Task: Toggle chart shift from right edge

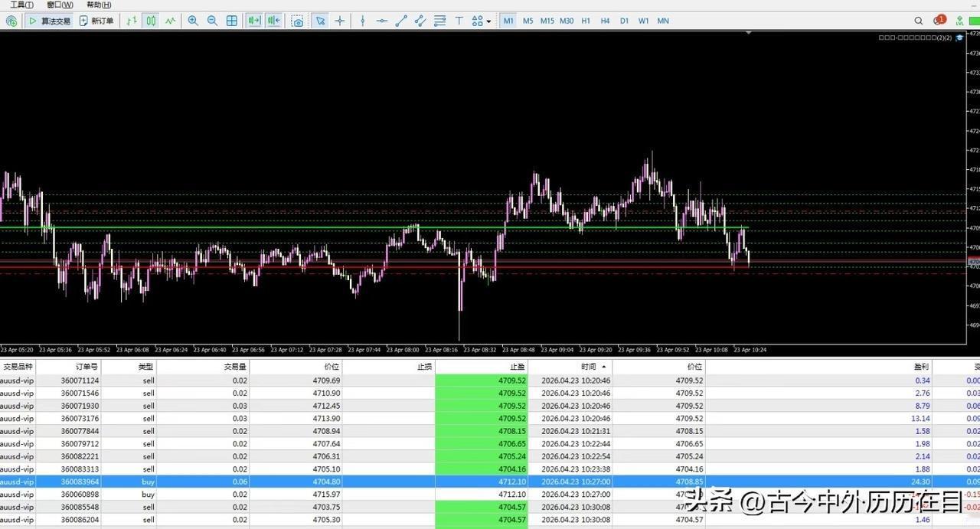Action: (273, 21)
